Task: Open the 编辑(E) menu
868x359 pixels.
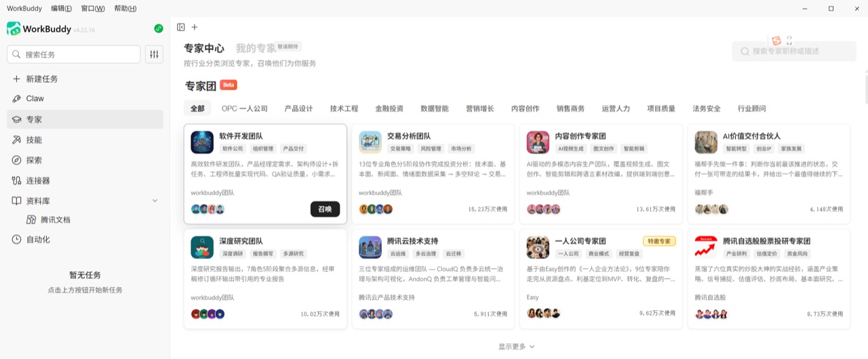Action: click(61, 8)
